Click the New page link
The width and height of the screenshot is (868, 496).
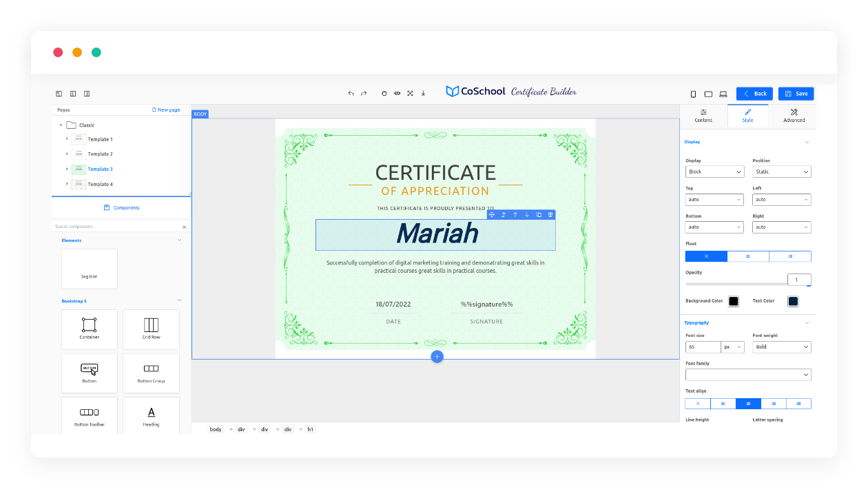click(x=166, y=110)
